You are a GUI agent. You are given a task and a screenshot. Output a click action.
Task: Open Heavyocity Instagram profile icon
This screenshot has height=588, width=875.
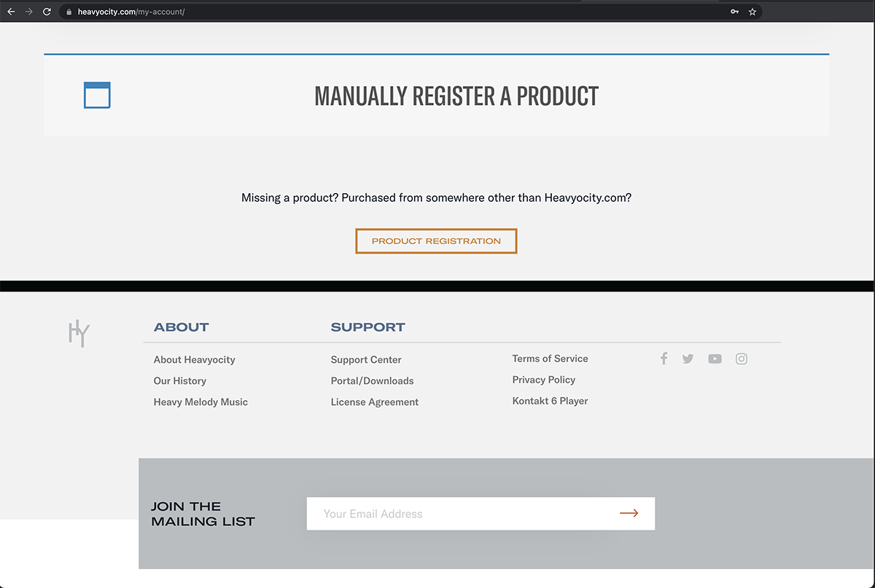(x=742, y=358)
